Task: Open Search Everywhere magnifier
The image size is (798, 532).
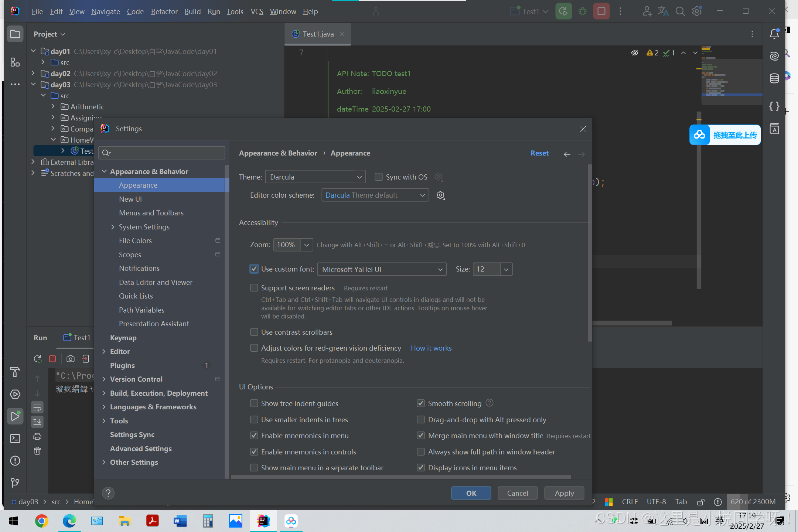Action: point(680,11)
